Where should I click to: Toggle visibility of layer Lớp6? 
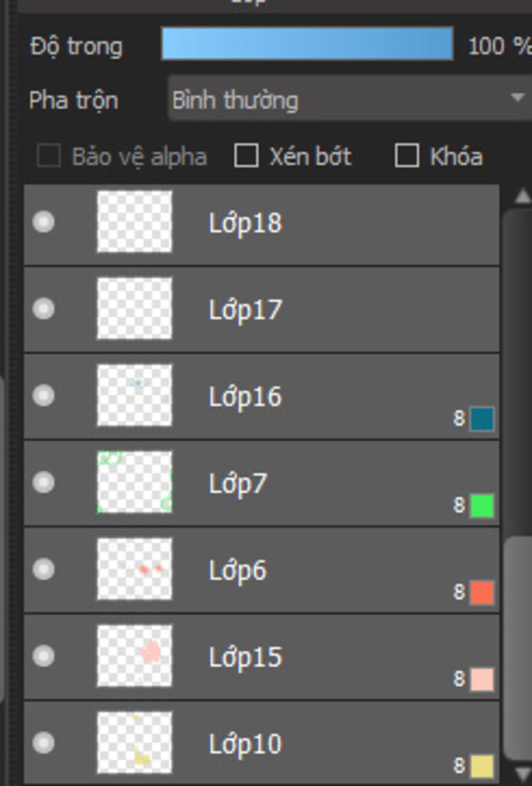coord(44,569)
